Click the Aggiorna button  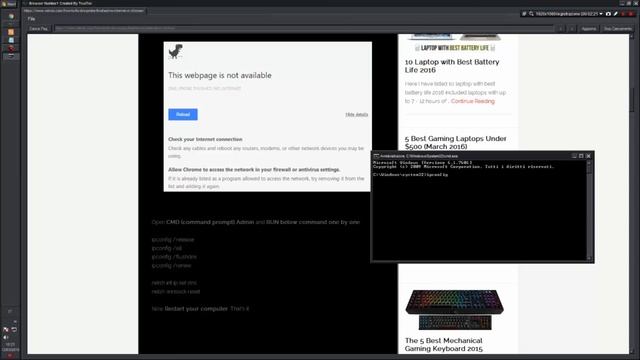[x=589, y=29]
